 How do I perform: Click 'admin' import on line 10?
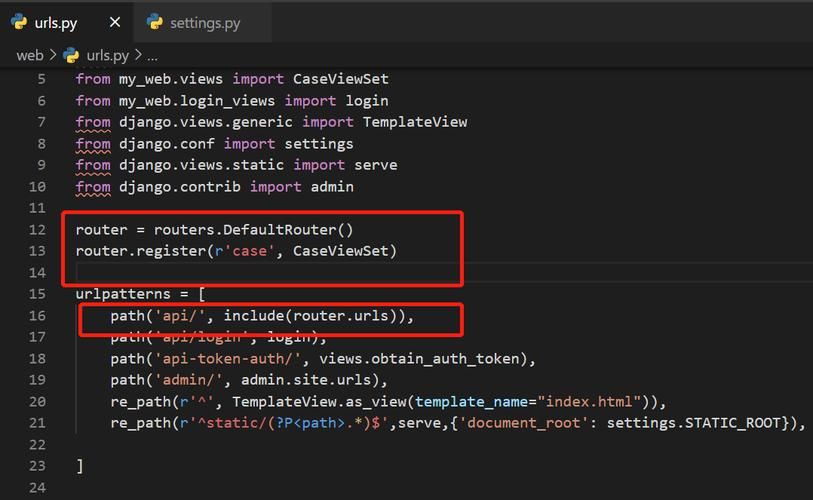pos(332,187)
